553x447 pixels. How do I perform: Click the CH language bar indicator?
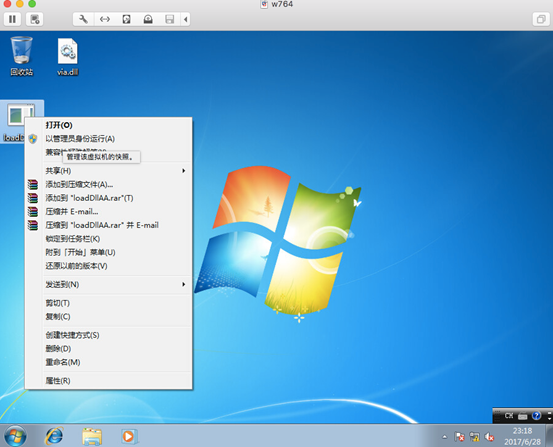click(509, 416)
